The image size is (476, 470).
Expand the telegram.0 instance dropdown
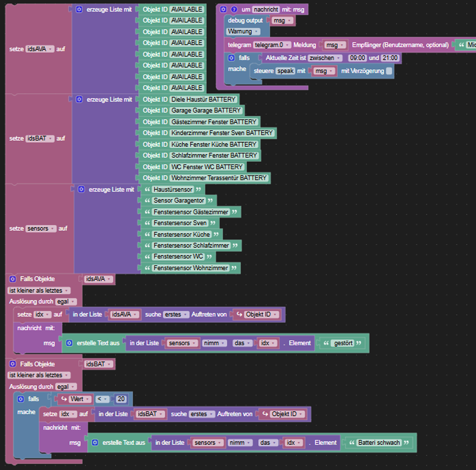pos(272,45)
